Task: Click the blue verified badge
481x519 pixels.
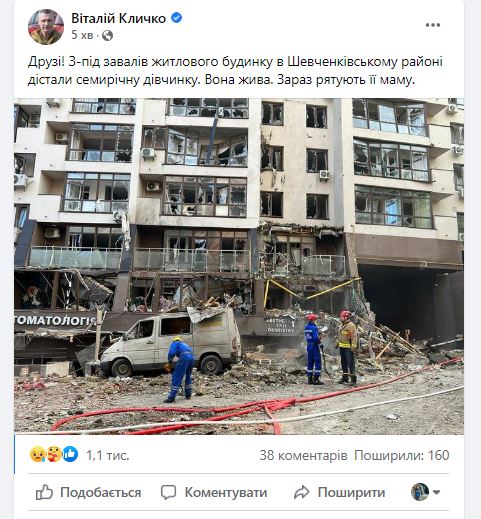Action: point(177,18)
